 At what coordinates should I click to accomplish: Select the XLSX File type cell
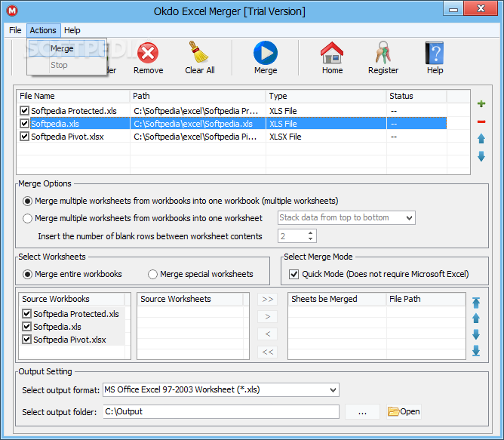326,137
